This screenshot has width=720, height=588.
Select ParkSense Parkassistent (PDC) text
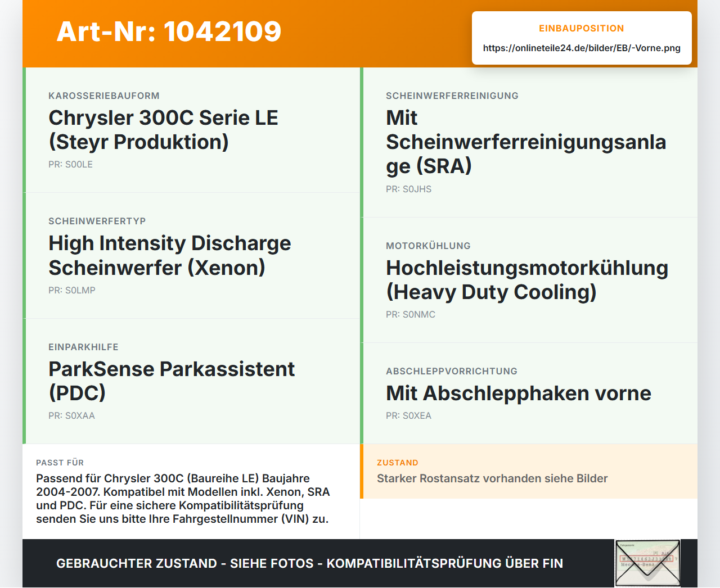pyautogui.click(x=172, y=381)
